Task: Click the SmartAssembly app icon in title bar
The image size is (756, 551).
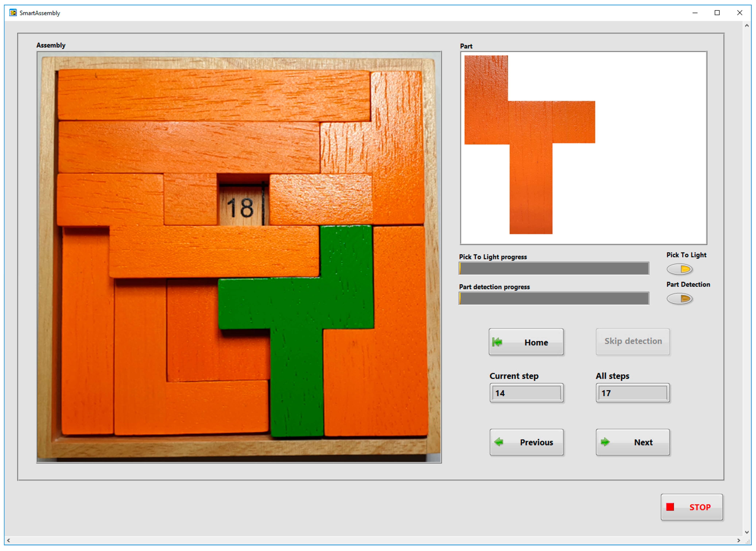Action: 13,13
